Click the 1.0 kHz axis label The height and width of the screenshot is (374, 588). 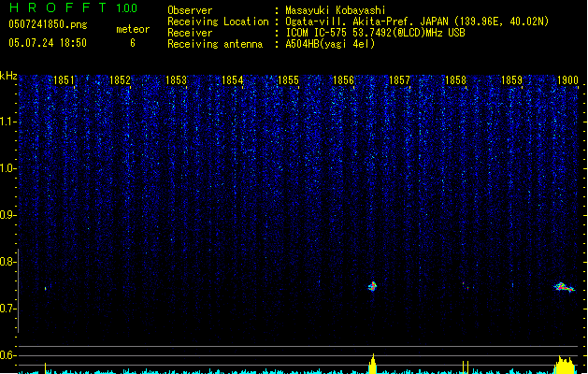(x=7, y=168)
